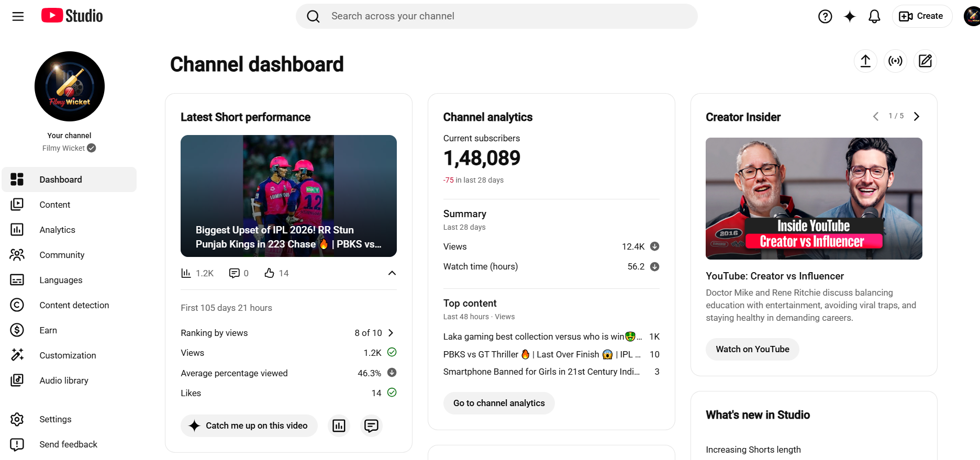Image resolution: width=980 pixels, height=460 pixels.
Task: Click the Average percentage viewed down-arrow indicator
Action: click(392, 373)
